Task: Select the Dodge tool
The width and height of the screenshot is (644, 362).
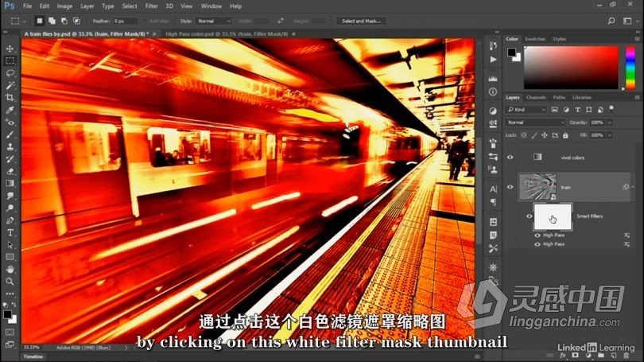Action: (10, 208)
